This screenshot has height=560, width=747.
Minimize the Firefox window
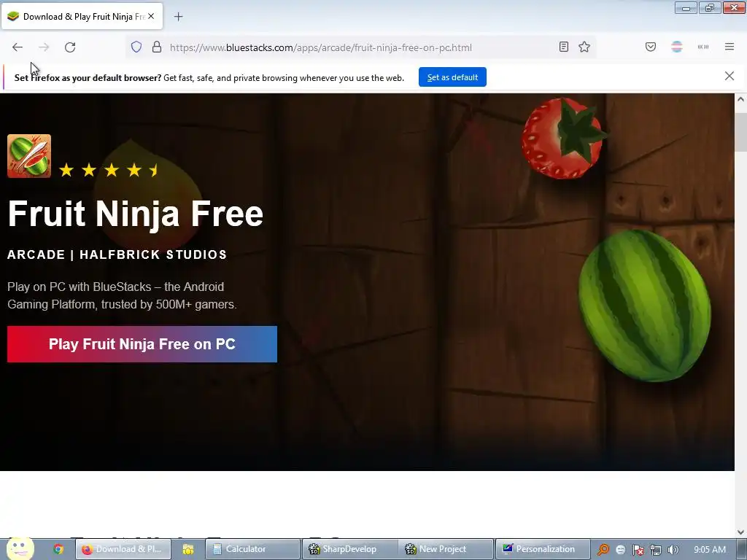[686, 7]
